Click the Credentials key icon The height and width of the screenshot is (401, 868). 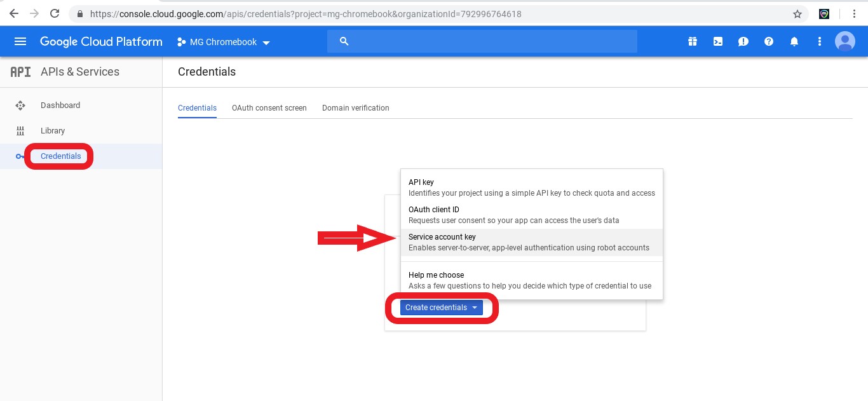point(21,156)
